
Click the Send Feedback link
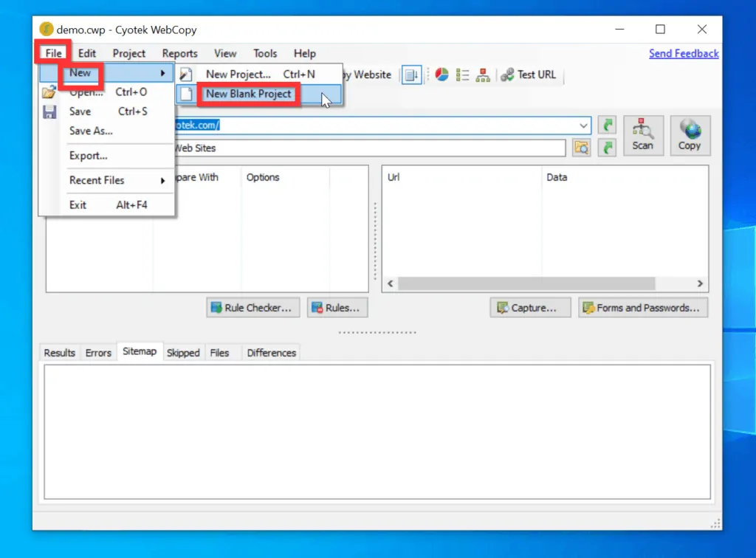(x=683, y=53)
